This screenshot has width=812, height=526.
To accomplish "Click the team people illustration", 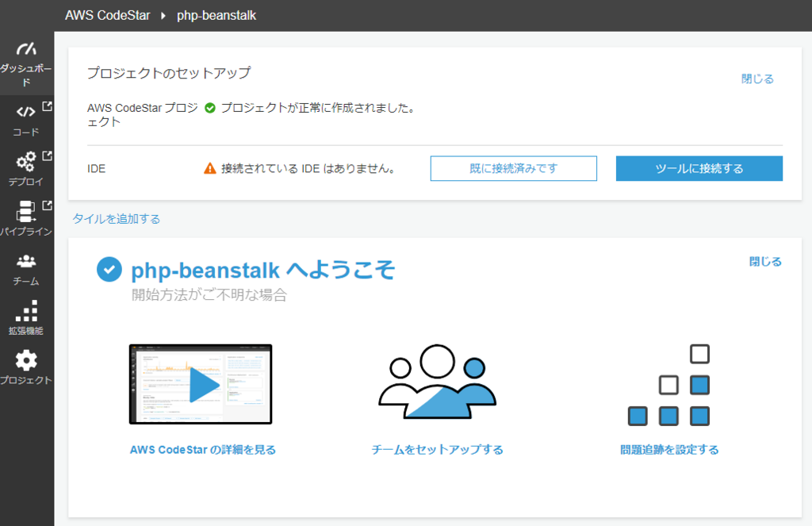I will [438, 382].
